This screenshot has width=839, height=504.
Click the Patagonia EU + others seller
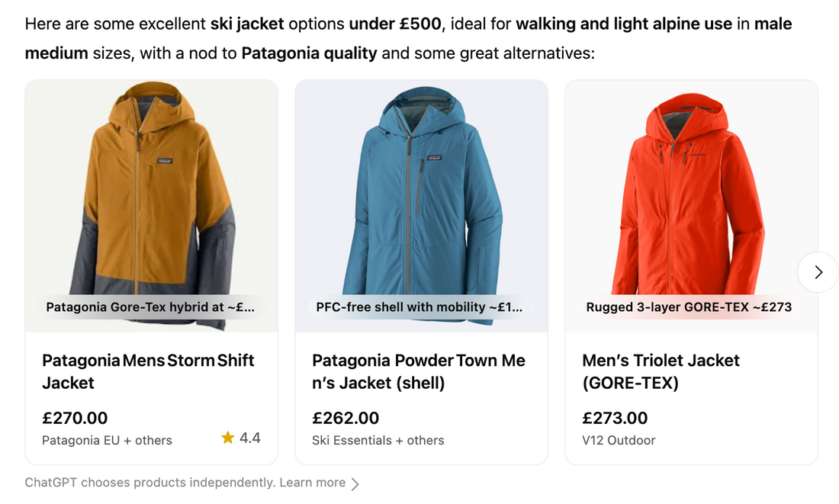pyautogui.click(x=107, y=441)
